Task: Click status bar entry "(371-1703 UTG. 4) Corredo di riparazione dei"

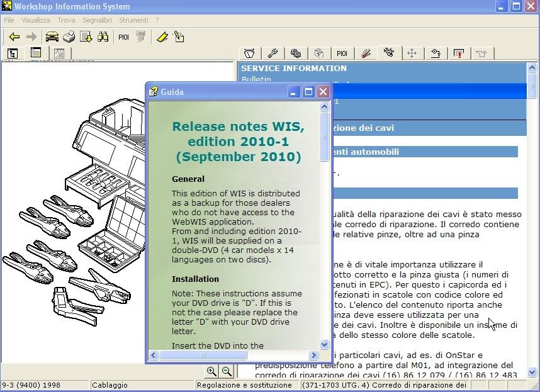Action: [385, 385]
